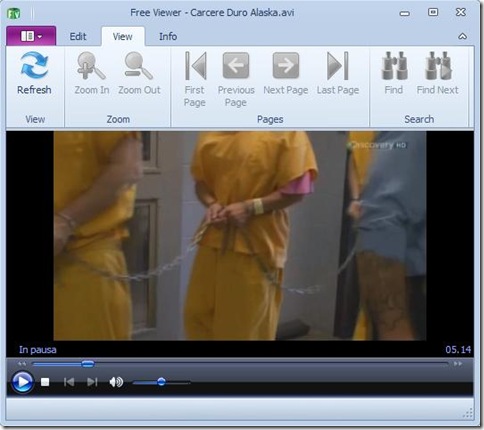
Task: Click the video seek bar handle
Action: coord(88,364)
